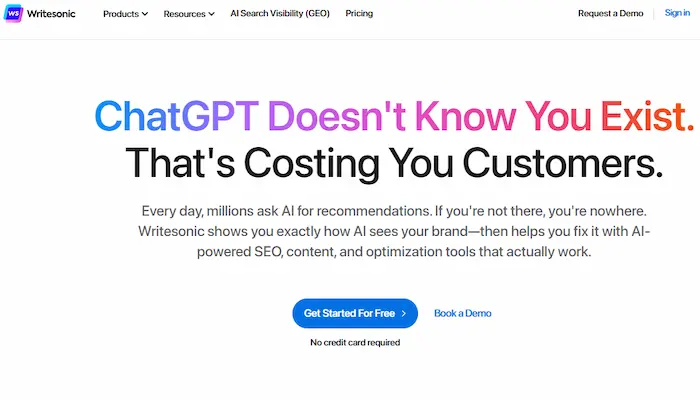Image resolution: width=700 pixels, height=400 pixels.
Task: Follow the Book a Demo link
Action: [x=462, y=313]
